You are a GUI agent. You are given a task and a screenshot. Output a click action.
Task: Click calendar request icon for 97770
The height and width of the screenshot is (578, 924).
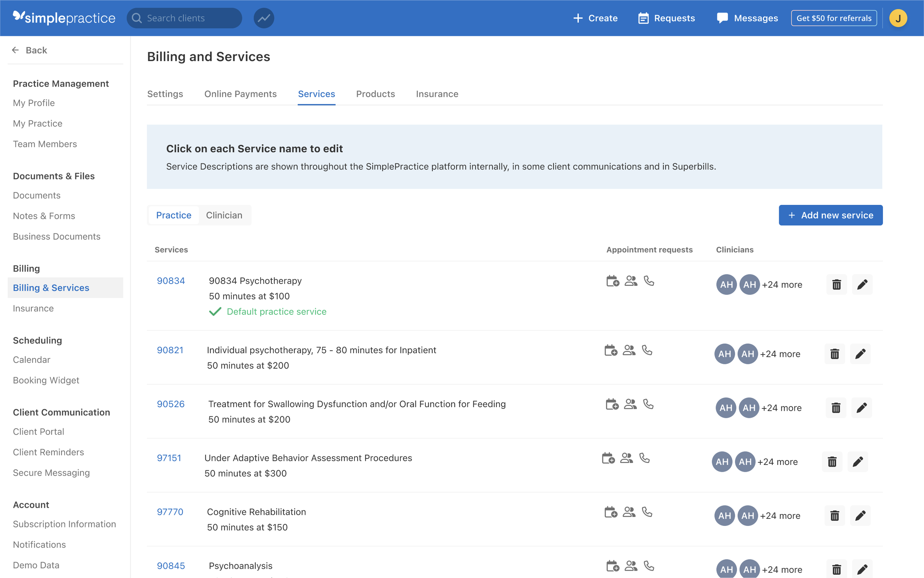pyautogui.click(x=611, y=511)
